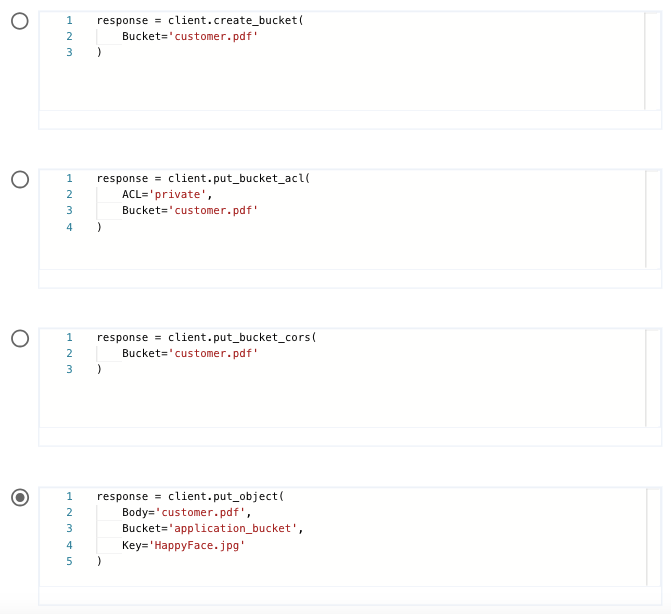Click the client.create_bucket( code line
This screenshot has width=671, height=614.
point(199,20)
